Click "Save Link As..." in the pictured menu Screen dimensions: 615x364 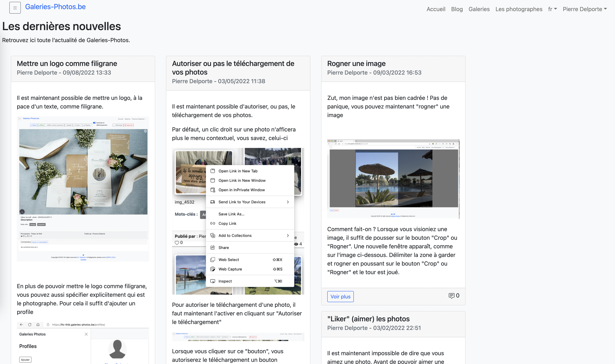coord(231,214)
